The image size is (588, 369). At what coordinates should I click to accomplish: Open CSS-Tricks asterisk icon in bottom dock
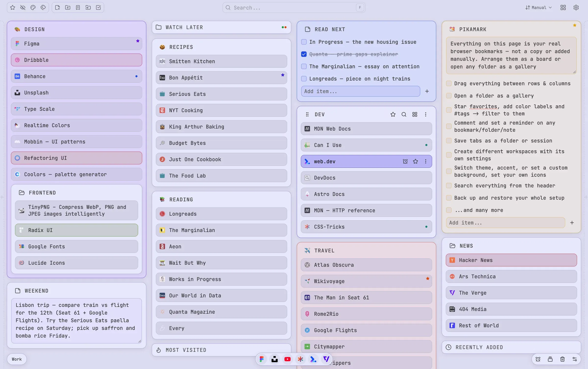[300, 359]
